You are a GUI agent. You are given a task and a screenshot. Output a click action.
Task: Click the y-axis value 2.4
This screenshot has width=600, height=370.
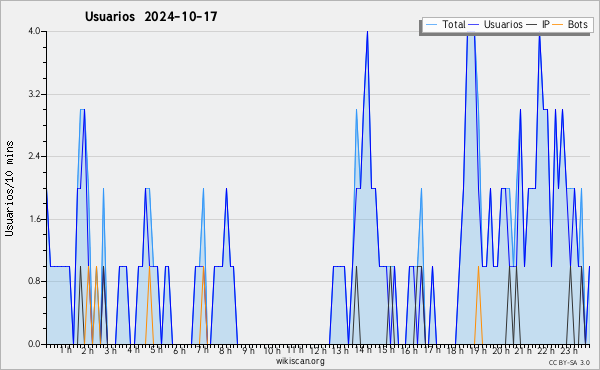[x=34, y=156]
